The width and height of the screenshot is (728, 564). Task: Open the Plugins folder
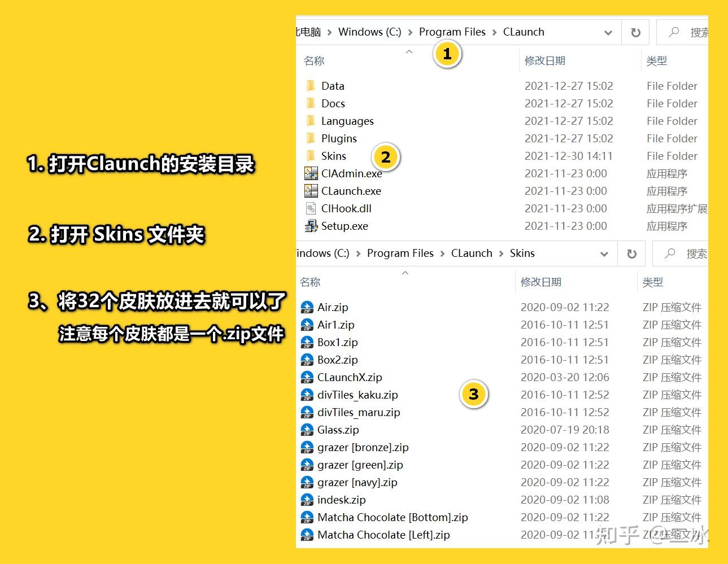312,138
